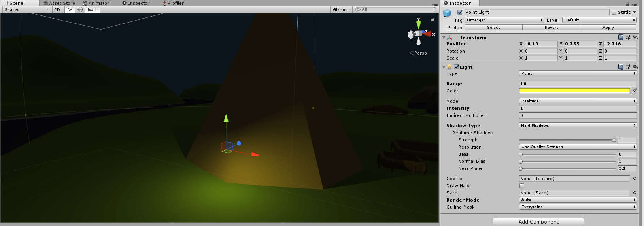Open Culling Mask dropdown
This screenshot has width=644, height=226.
point(578,207)
